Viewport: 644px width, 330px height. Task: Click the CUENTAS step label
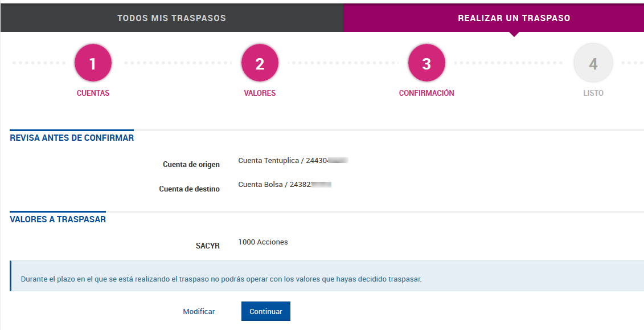click(93, 93)
